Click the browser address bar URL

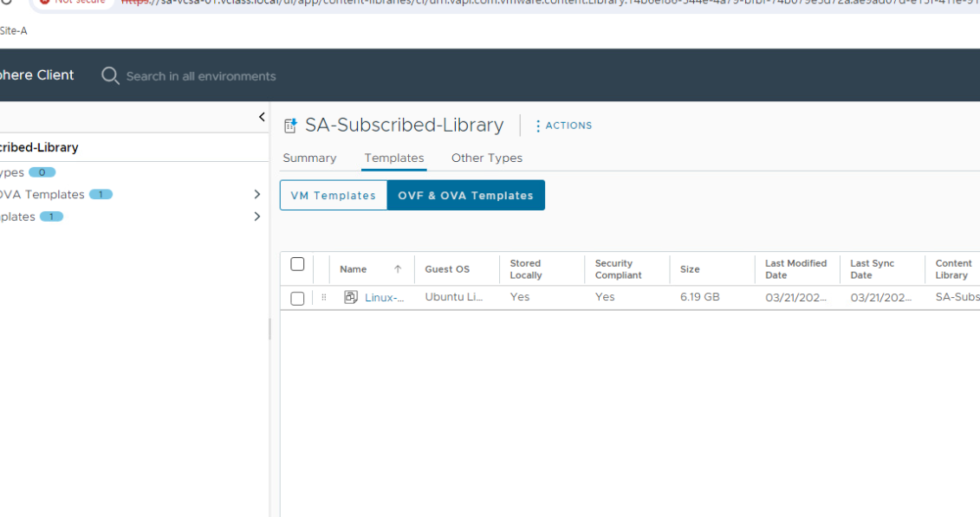point(550,3)
